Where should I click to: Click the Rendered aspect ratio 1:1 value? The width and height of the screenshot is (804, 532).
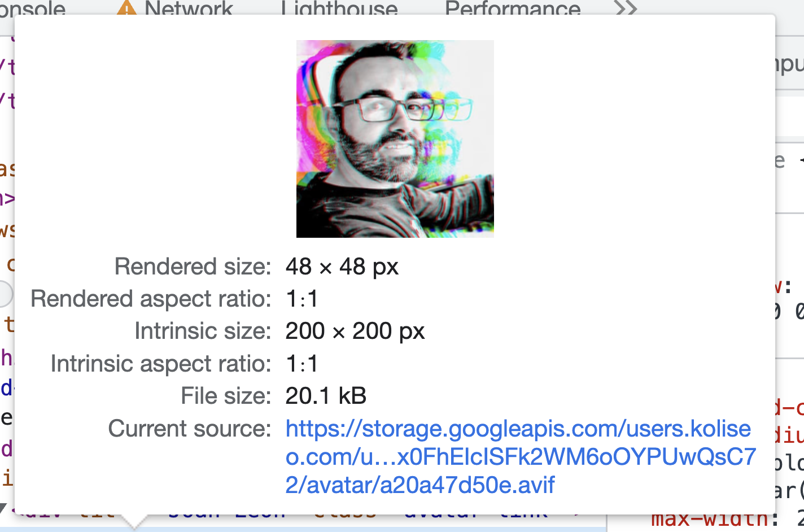(302, 299)
